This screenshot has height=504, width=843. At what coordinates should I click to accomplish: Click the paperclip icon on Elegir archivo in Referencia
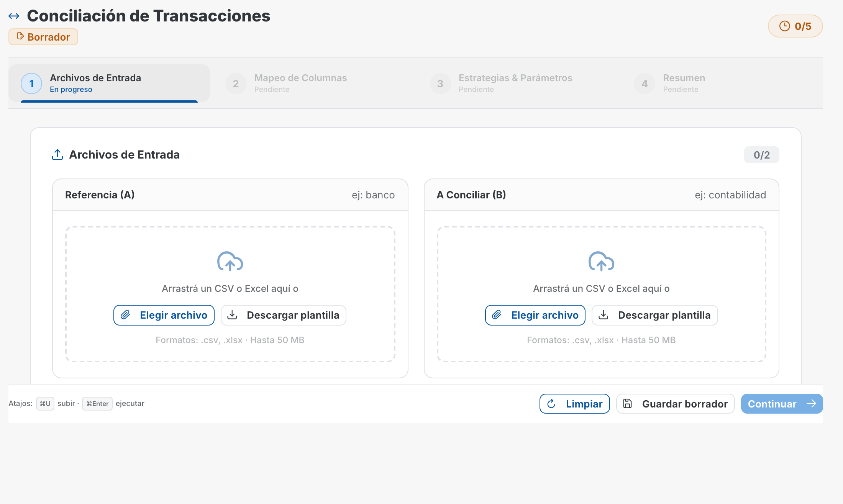click(x=125, y=315)
